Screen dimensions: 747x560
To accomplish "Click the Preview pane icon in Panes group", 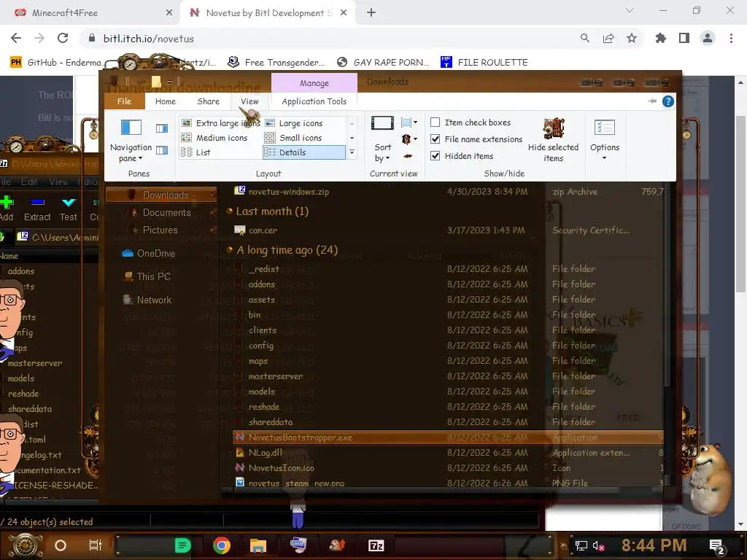I will [162, 128].
